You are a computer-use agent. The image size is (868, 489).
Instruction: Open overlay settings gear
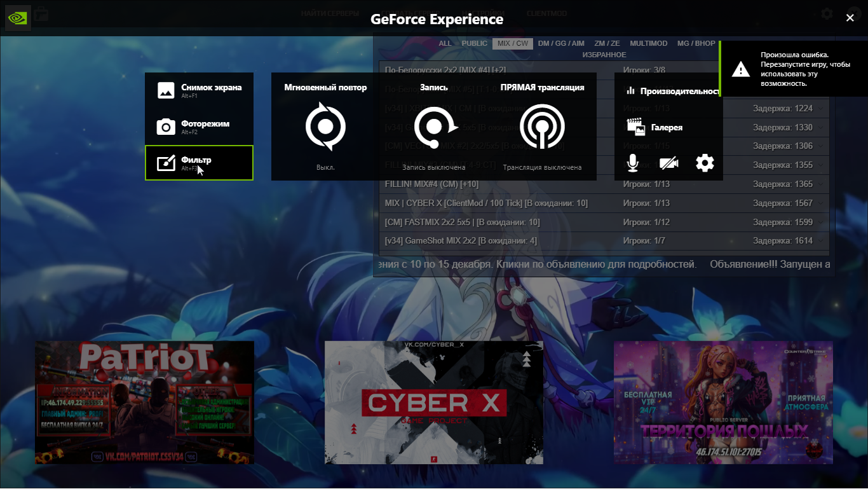click(705, 163)
